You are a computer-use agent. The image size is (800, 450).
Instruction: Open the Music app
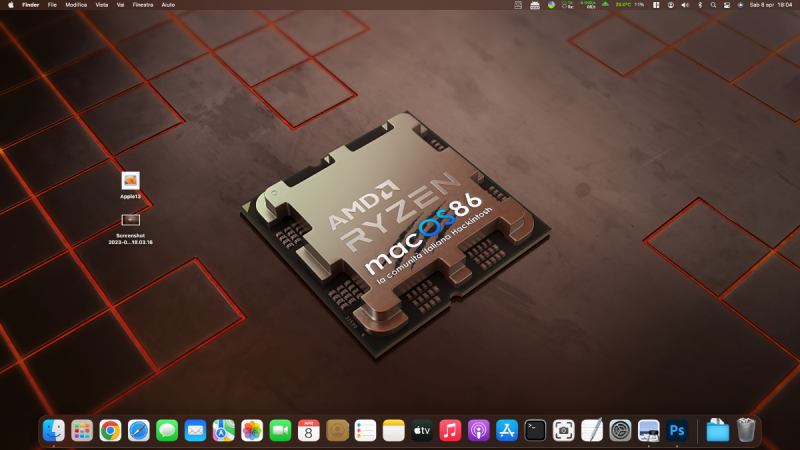[451, 431]
